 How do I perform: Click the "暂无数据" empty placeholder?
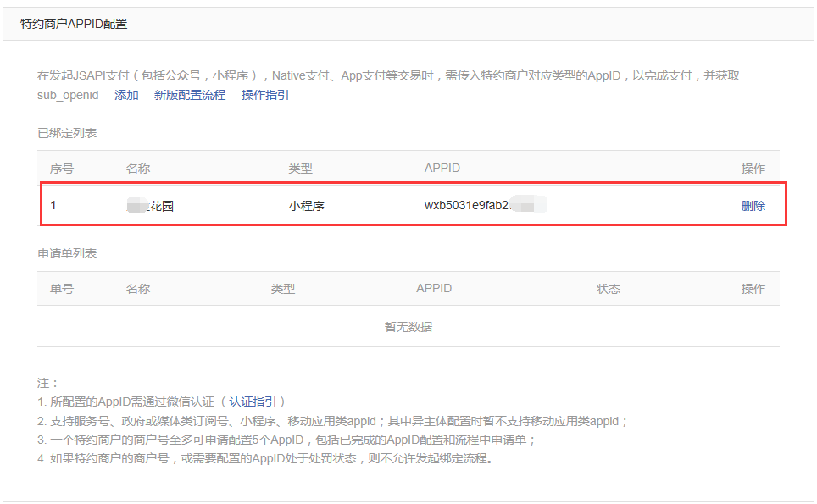click(408, 327)
